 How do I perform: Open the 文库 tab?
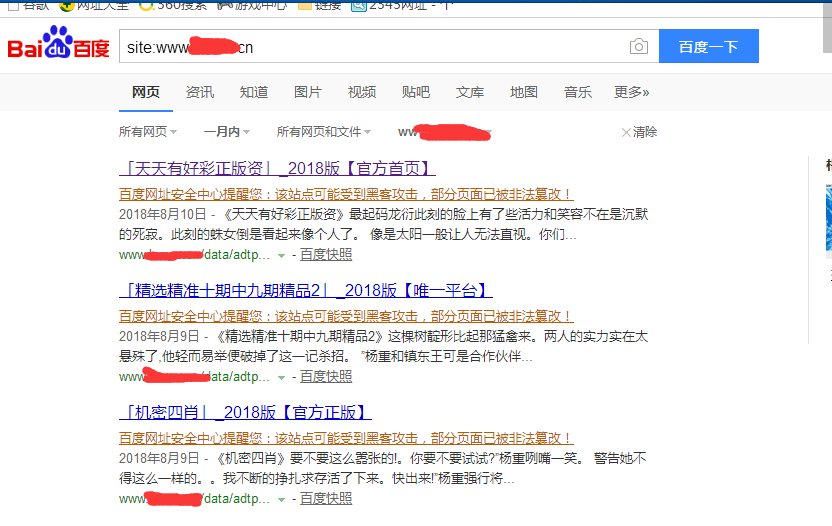pyautogui.click(x=470, y=92)
